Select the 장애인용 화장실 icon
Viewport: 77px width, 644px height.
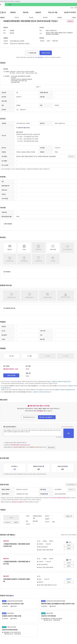[47, 295]
